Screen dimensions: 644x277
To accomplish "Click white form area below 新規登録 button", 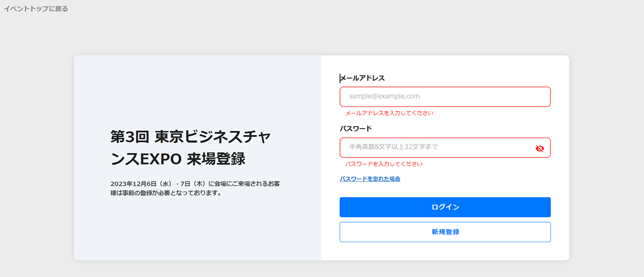I will pyautogui.click(x=445, y=251).
